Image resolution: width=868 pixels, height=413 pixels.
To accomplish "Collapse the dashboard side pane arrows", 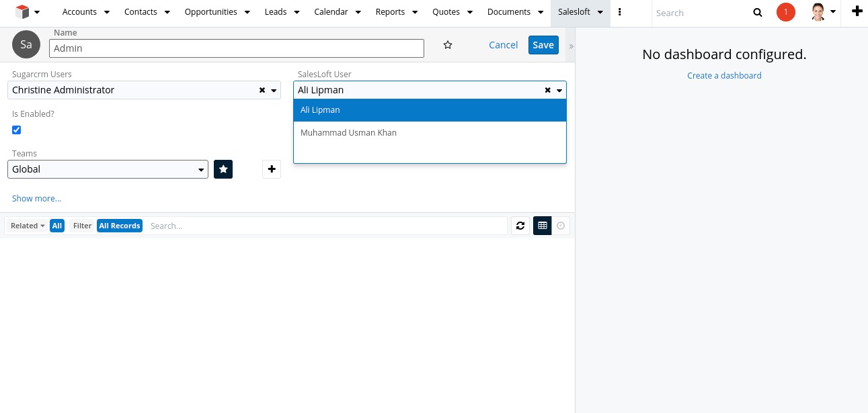I will tap(571, 46).
